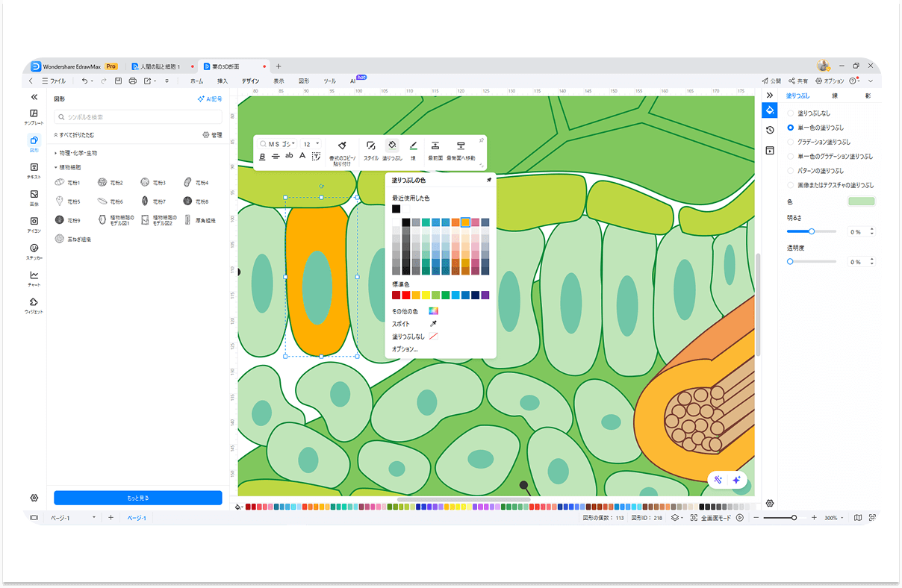Choose the 塗りつぶしなし radio button in right panel

[791, 113]
